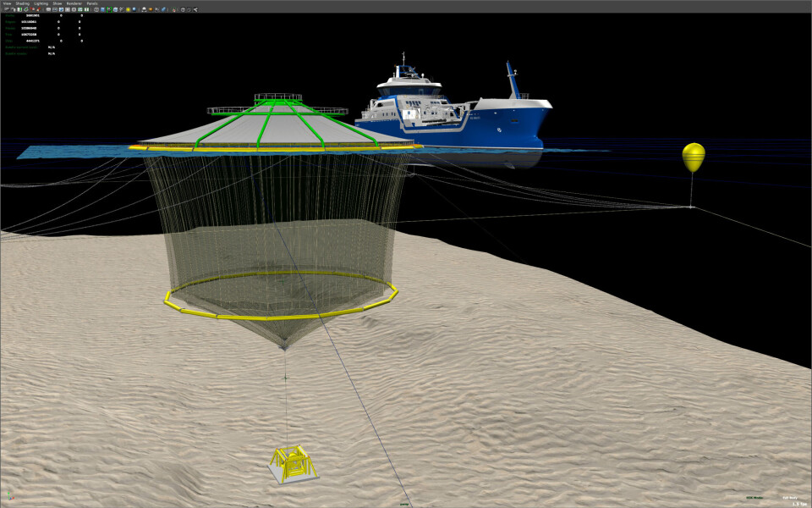This screenshot has width=812, height=508.
Task: Click the Select Camera icon in panel toolbar
Action: point(6,9)
